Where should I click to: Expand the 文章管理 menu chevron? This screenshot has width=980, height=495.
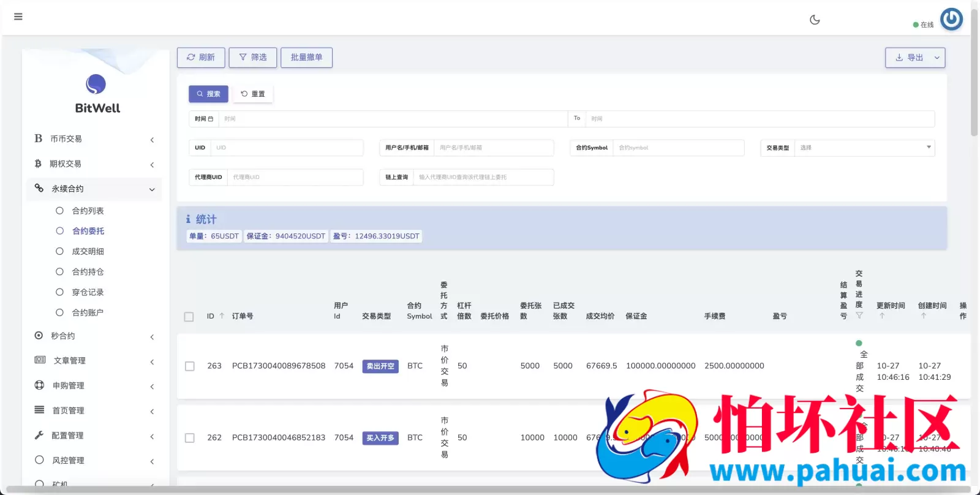152,362
